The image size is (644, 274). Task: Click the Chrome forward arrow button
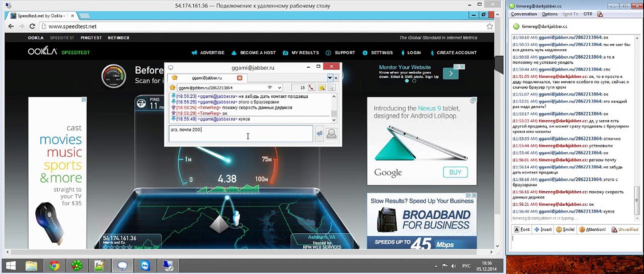coord(21,26)
